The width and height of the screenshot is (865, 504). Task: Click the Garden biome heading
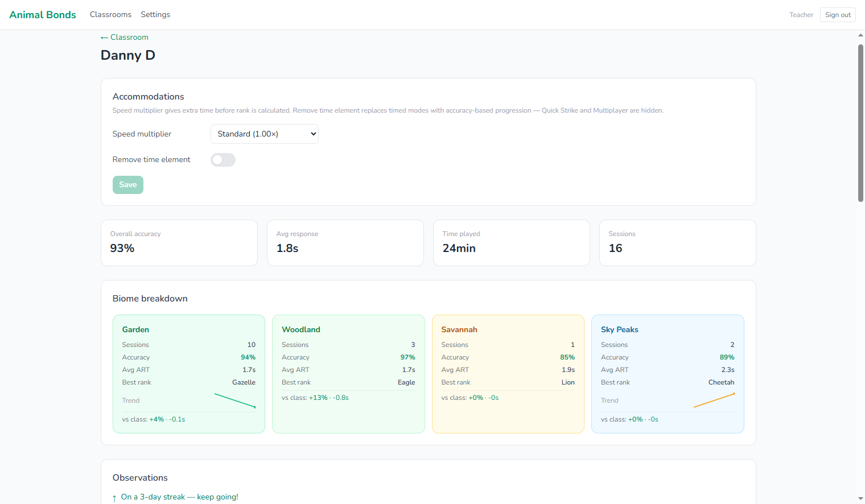coord(135,329)
